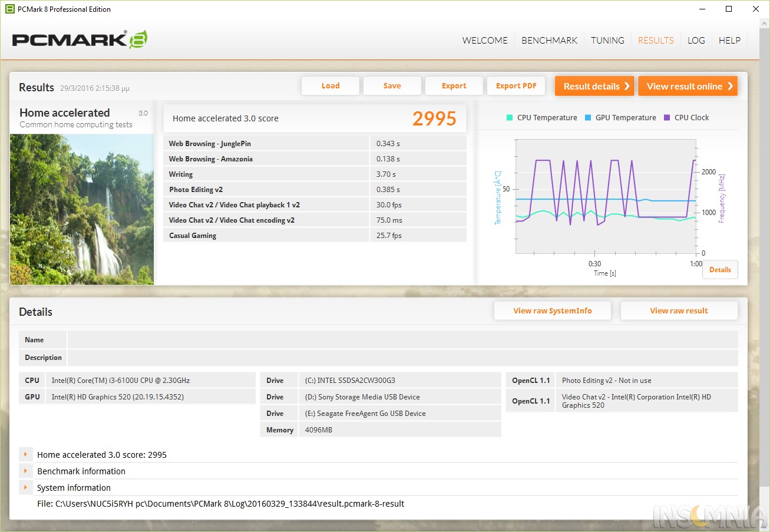Viewport: 770px width, 532px height.
Task: Switch to the BENCHMARK tab
Action: pos(550,41)
